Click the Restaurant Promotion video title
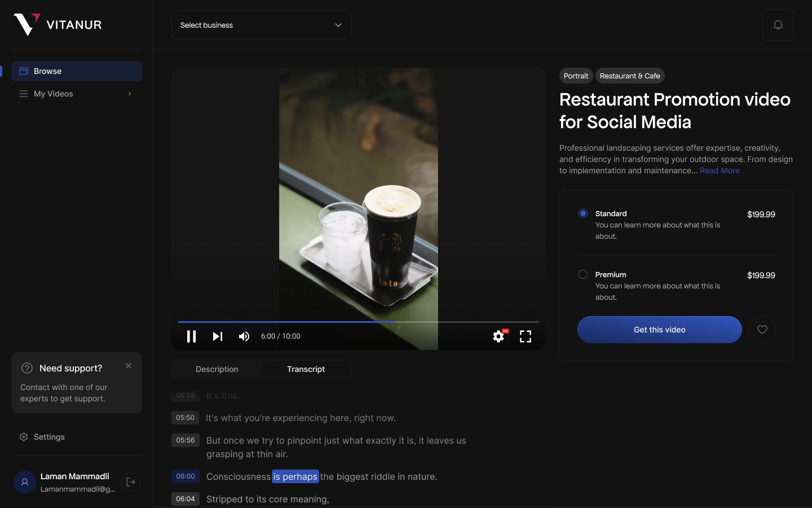 [675, 111]
